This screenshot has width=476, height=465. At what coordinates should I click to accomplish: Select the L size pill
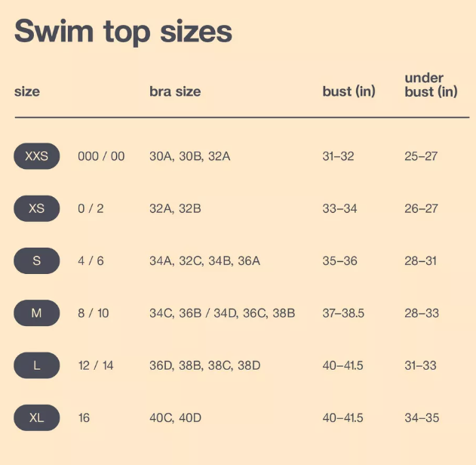[36, 365]
